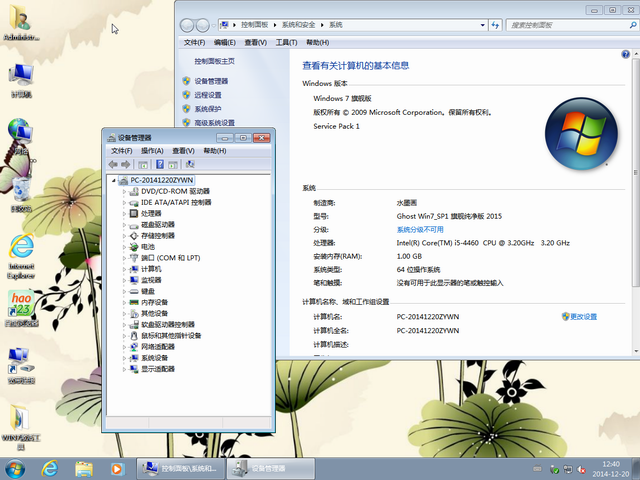Click the back navigation button in Control Panel

(187, 25)
